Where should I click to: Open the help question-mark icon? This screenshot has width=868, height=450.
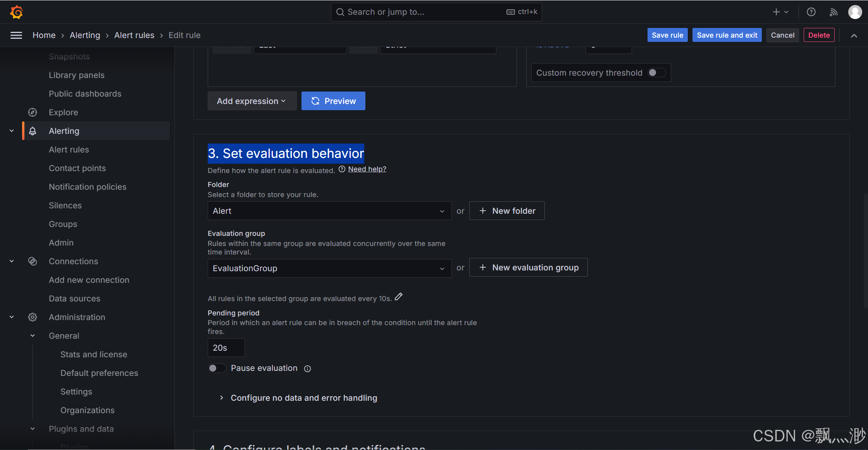coord(811,12)
